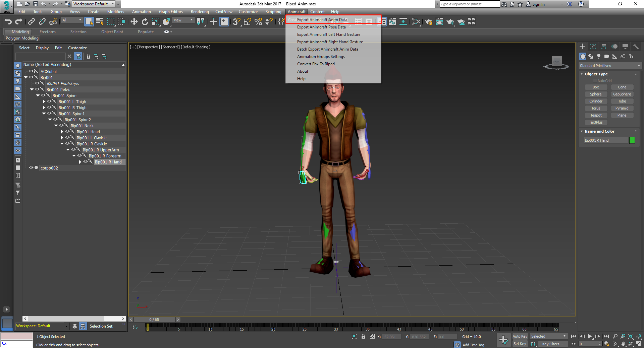
Task: Select the Move tool in the main toolbar
Action: tap(134, 22)
